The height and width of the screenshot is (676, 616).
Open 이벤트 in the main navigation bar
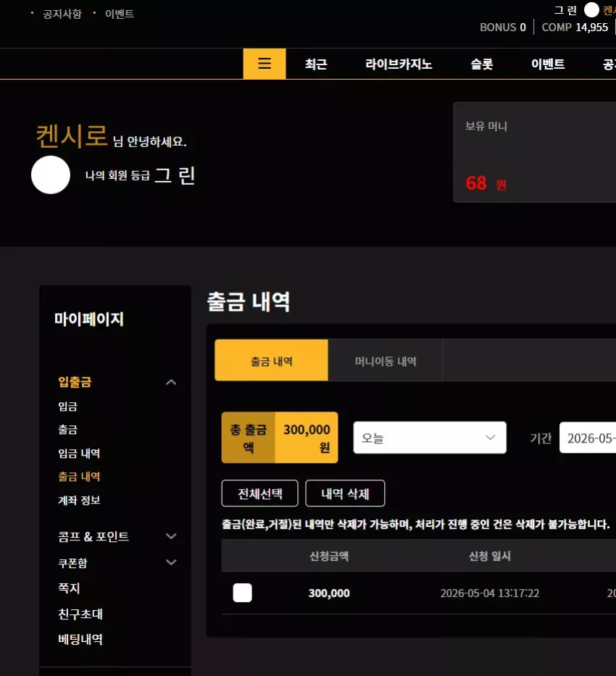tap(547, 64)
